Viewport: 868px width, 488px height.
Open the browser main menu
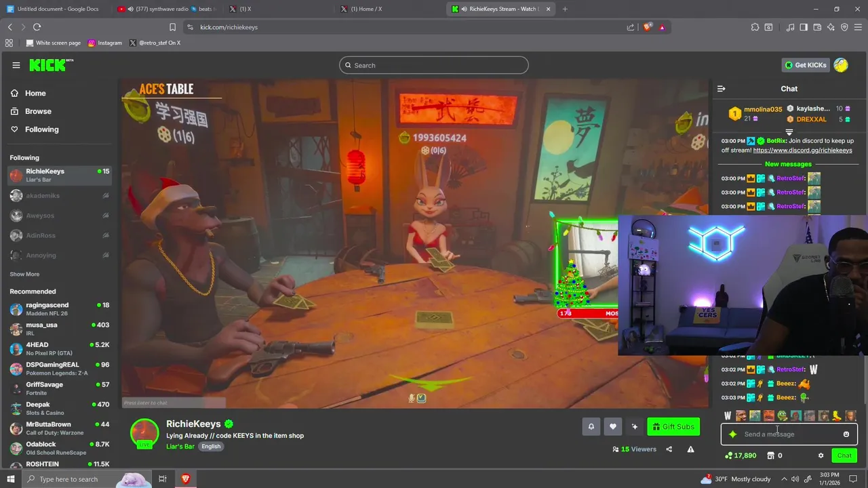[858, 27]
